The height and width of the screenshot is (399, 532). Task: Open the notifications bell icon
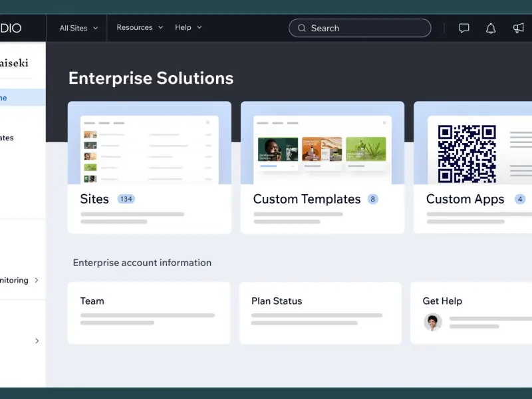point(491,28)
